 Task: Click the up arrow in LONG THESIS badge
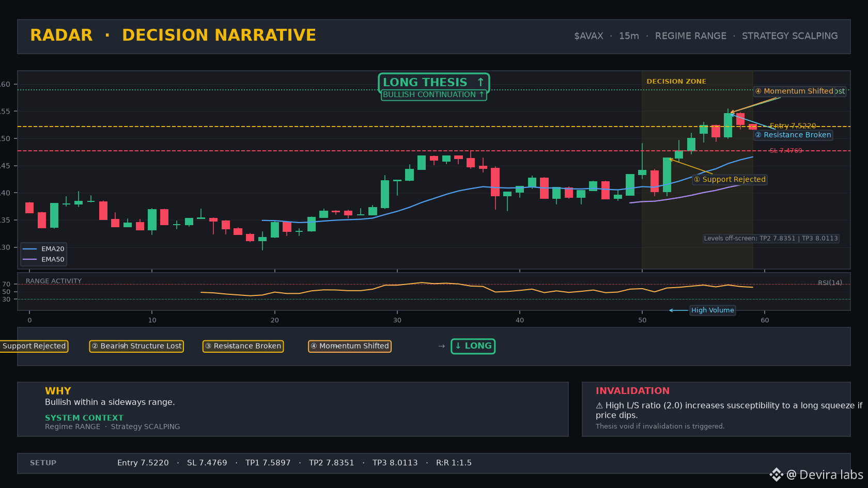tap(481, 82)
